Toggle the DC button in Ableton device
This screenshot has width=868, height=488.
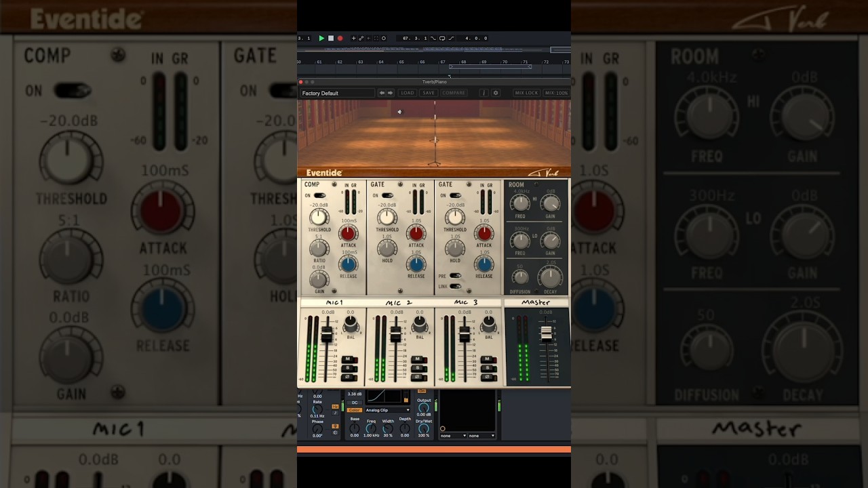(x=355, y=403)
